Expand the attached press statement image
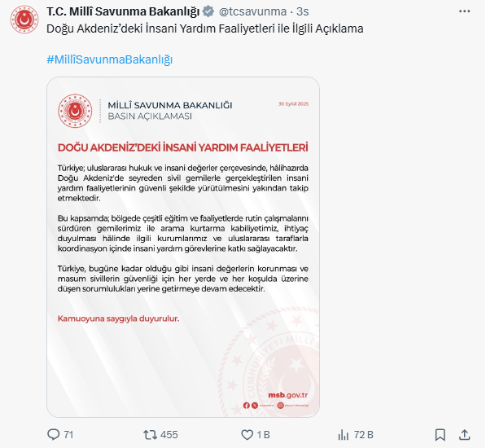The height and width of the screenshot is (448, 486). pyautogui.click(x=183, y=247)
